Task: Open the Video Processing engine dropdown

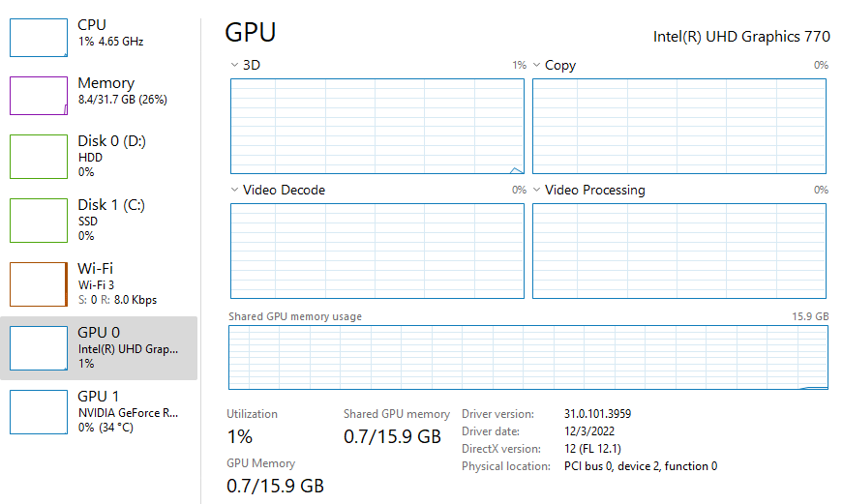Action: coord(536,190)
